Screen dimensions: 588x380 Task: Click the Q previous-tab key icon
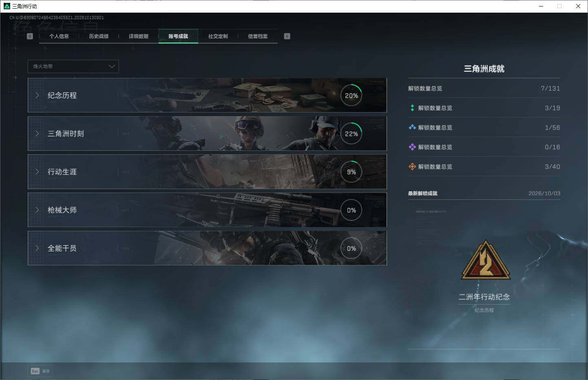point(30,36)
